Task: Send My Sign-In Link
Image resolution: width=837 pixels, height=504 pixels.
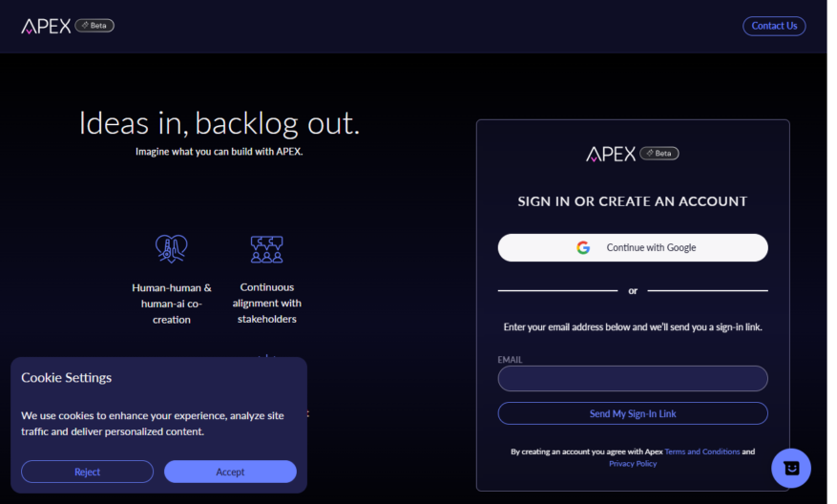Action: click(633, 413)
